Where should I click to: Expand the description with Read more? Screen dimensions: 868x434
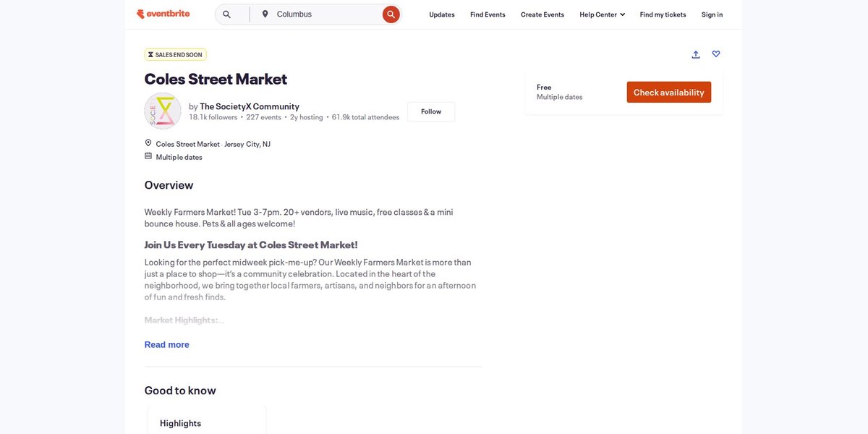coord(167,344)
